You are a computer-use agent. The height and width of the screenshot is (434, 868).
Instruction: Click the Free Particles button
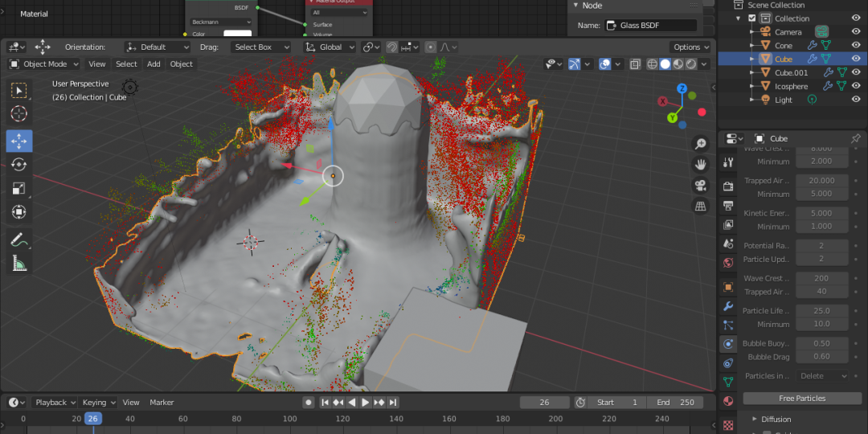coord(802,399)
